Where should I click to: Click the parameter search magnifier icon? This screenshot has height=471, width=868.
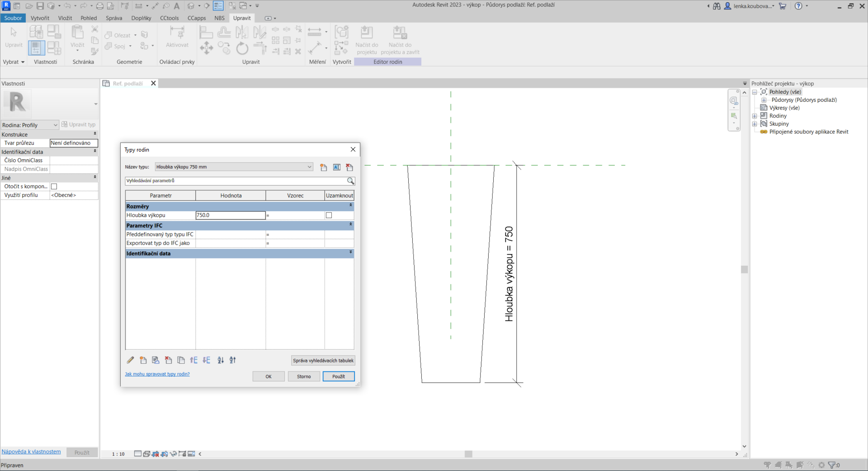click(x=350, y=181)
